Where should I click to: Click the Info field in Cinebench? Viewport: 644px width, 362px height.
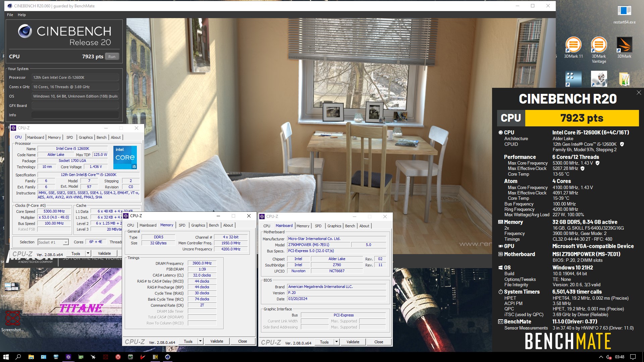75,115
